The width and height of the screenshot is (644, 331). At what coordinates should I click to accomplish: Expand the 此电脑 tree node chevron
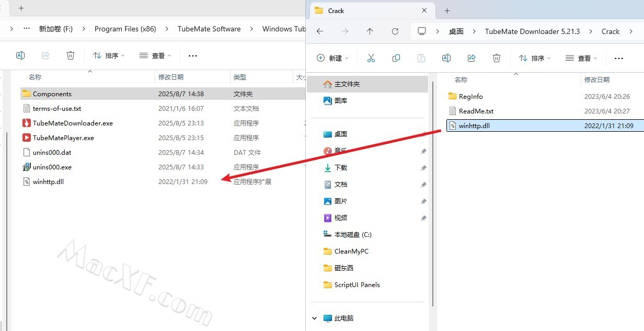tap(315, 318)
